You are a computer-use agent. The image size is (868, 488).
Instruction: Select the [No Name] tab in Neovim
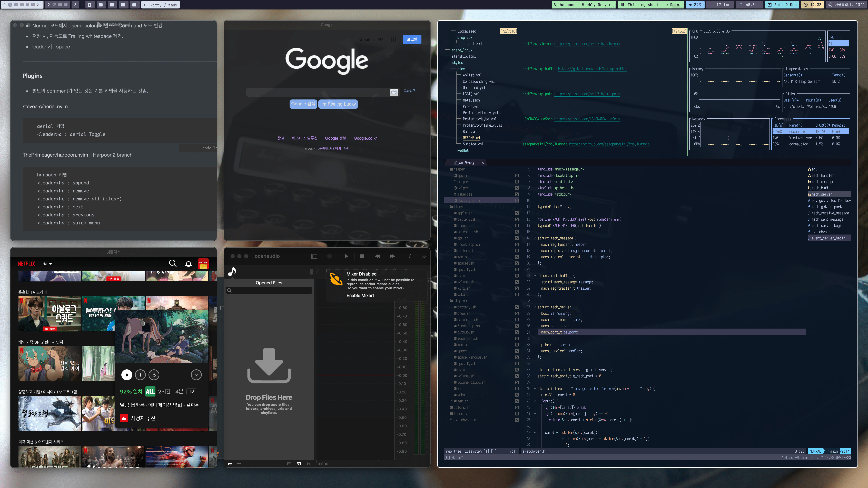pyautogui.click(x=465, y=163)
